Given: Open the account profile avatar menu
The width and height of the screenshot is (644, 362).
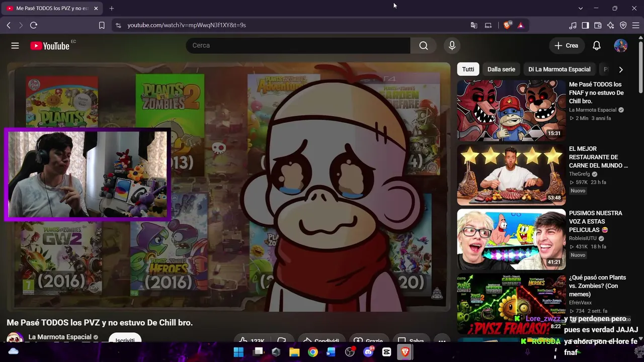Looking at the screenshot, I should click(x=621, y=46).
